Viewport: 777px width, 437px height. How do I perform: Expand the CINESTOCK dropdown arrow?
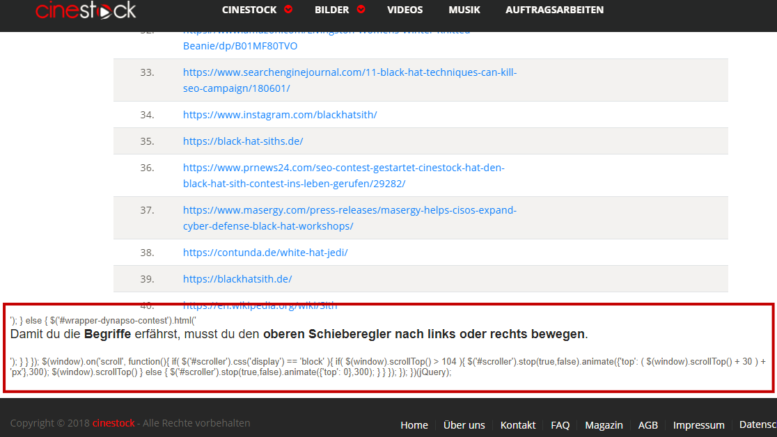point(288,9)
